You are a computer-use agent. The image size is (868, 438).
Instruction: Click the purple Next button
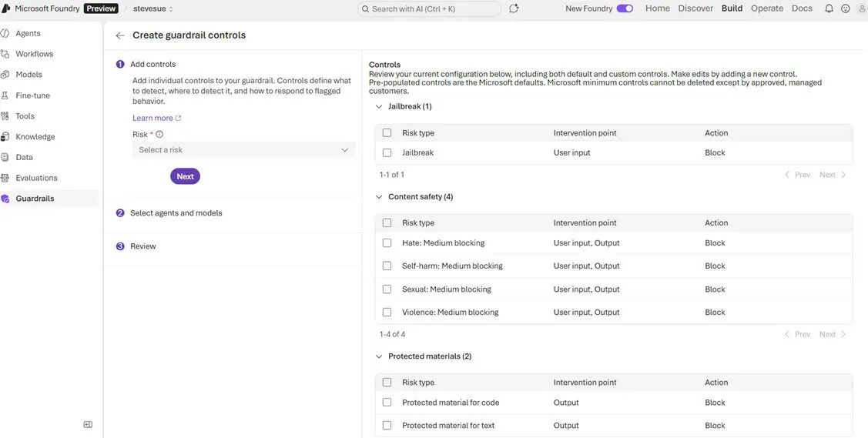(186, 176)
